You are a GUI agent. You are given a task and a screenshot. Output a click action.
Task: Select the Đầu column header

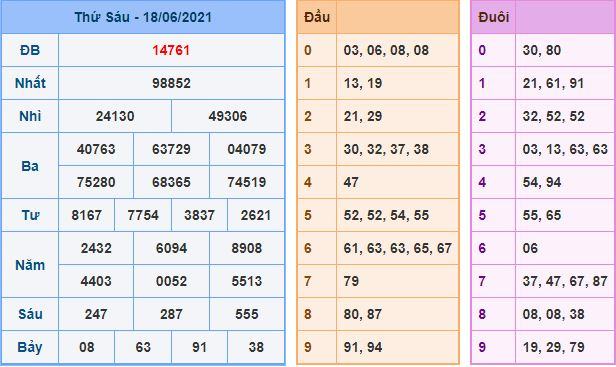click(x=317, y=17)
